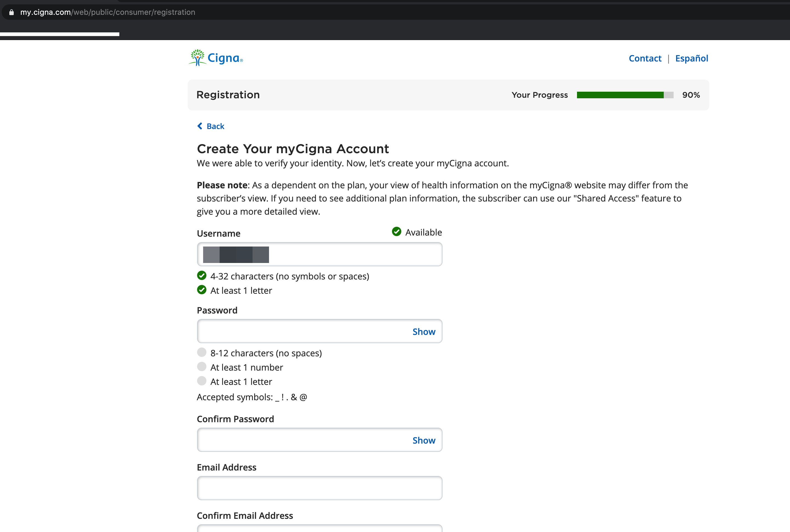Click inside the Username input field

pyautogui.click(x=319, y=254)
